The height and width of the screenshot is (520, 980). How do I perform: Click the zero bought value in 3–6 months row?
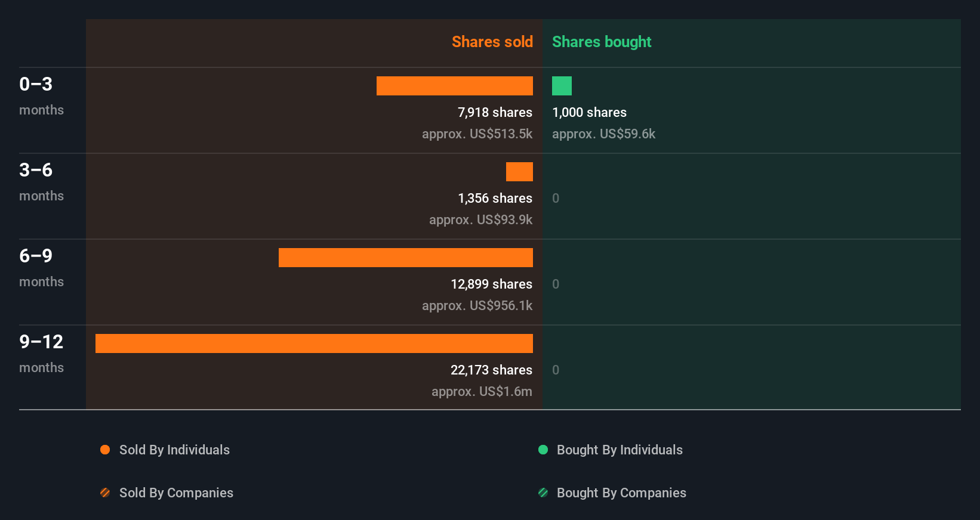click(x=556, y=198)
